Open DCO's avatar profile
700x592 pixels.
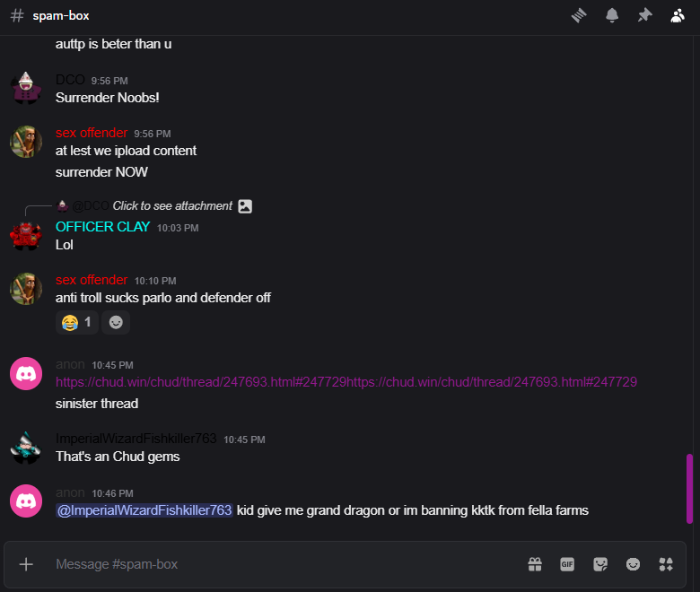click(x=26, y=88)
